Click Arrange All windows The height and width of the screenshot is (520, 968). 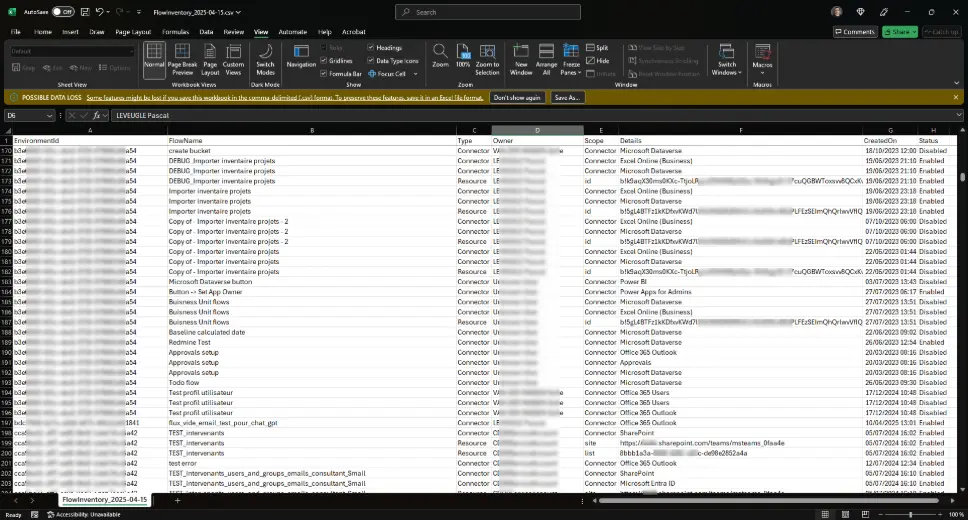click(x=546, y=60)
